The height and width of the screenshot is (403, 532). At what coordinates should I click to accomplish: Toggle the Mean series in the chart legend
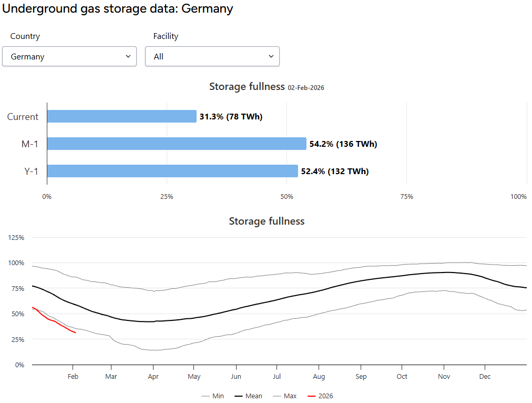point(248,396)
